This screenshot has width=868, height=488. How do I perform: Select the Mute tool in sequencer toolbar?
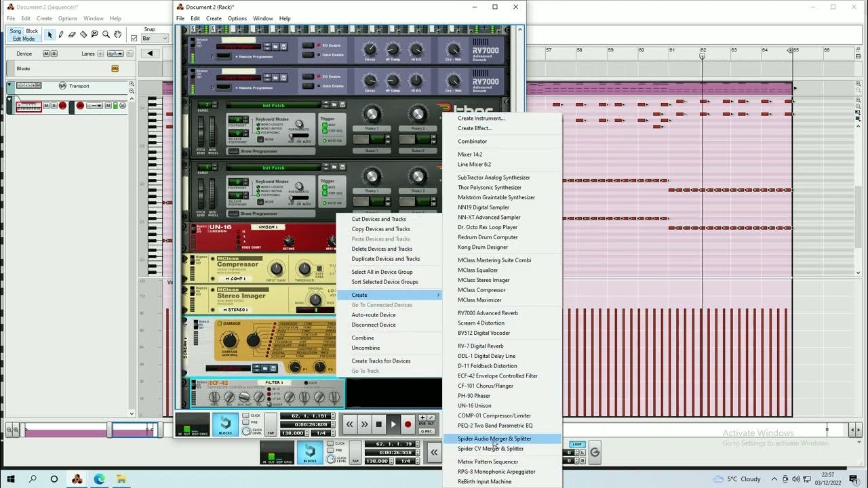95,35
